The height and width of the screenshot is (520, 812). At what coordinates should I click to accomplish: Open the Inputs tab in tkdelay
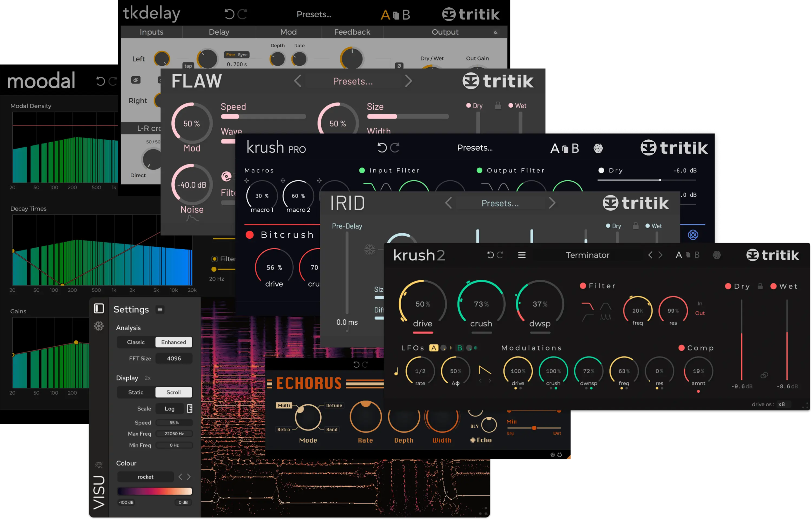pos(152,32)
